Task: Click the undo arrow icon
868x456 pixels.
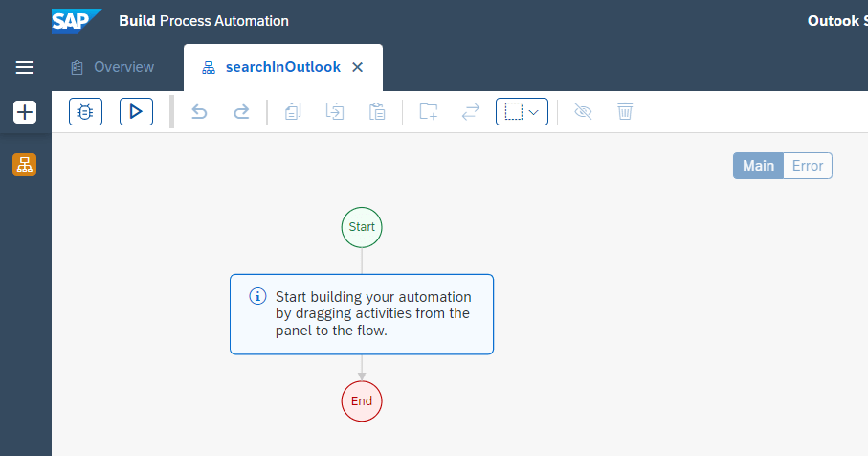Action: pyautogui.click(x=199, y=112)
